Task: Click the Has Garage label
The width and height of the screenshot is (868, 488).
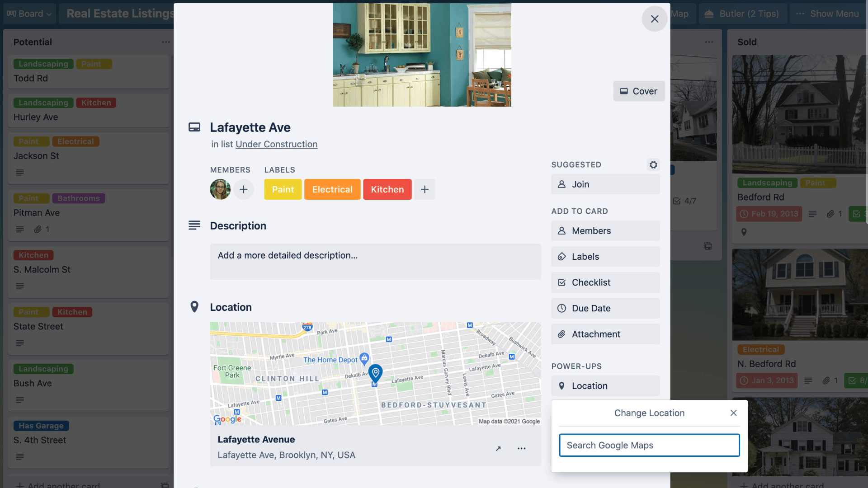Action: pyautogui.click(x=41, y=426)
